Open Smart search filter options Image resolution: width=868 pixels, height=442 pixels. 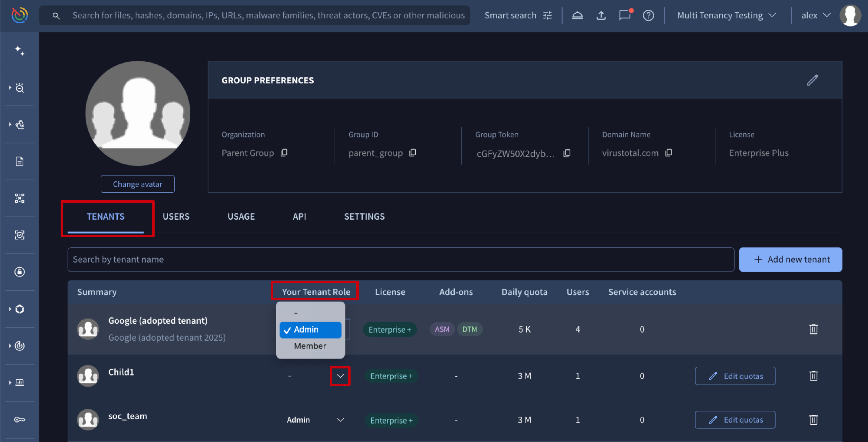click(x=548, y=16)
